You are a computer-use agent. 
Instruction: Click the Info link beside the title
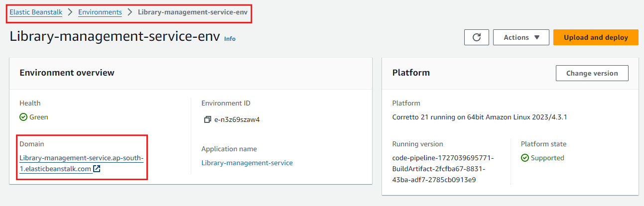[230, 38]
